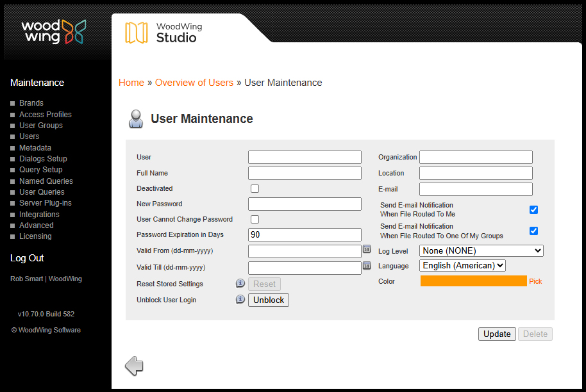Toggle User Cannot Change Password checkbox
This screenshot has height=392, width=586.
point(255,219)
